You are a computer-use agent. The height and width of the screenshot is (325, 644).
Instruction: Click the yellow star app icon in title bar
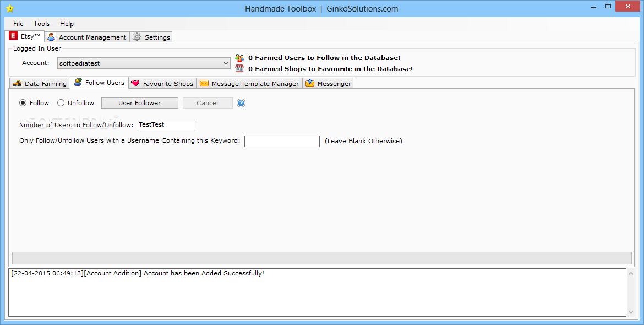tap(10, 9)
